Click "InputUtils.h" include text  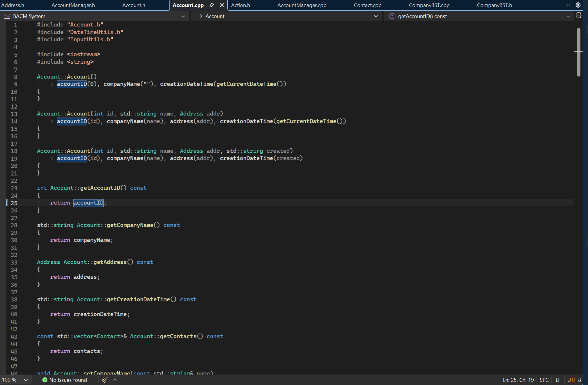(x=90, y=39)
